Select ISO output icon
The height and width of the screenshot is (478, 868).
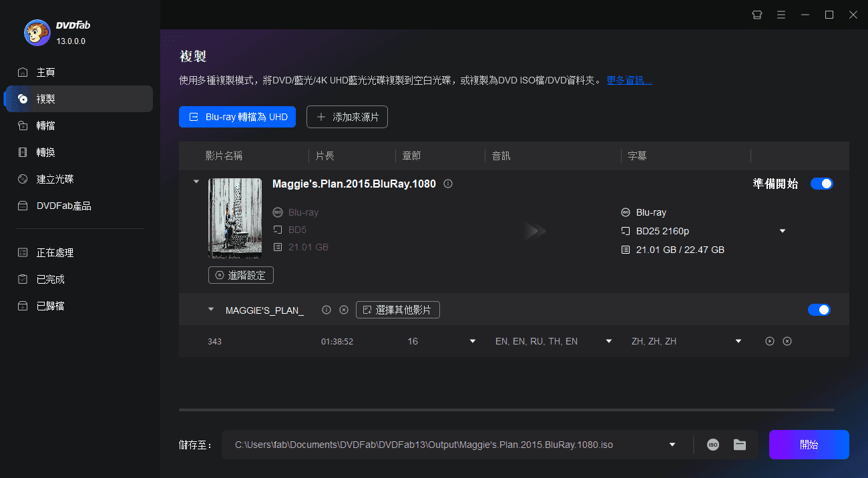coord(713,445)
